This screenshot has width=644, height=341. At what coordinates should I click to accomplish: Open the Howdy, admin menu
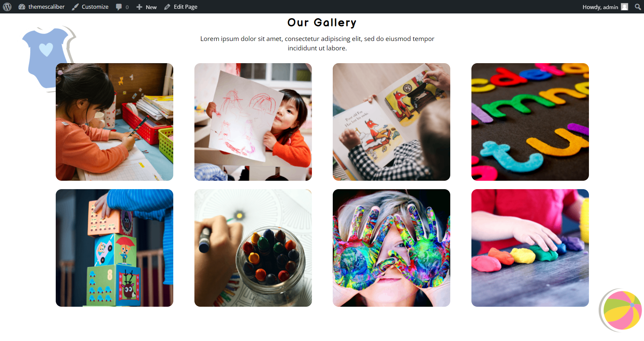[605, 7]
